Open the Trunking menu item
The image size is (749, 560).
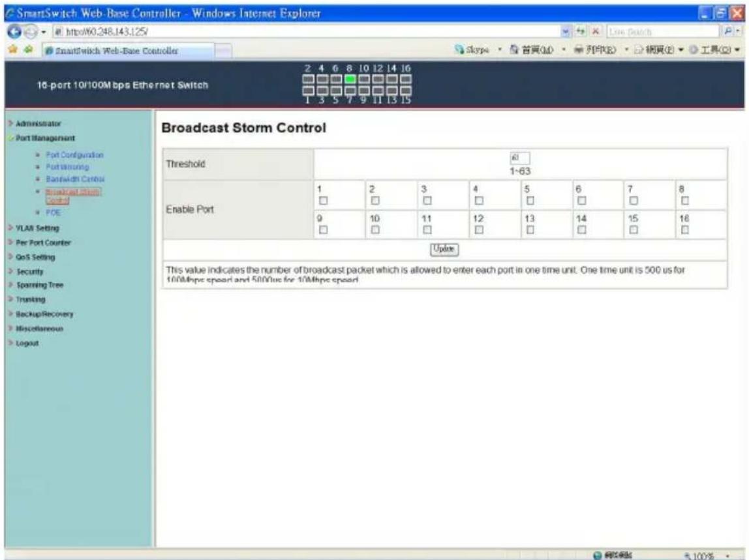pos(31,299)
